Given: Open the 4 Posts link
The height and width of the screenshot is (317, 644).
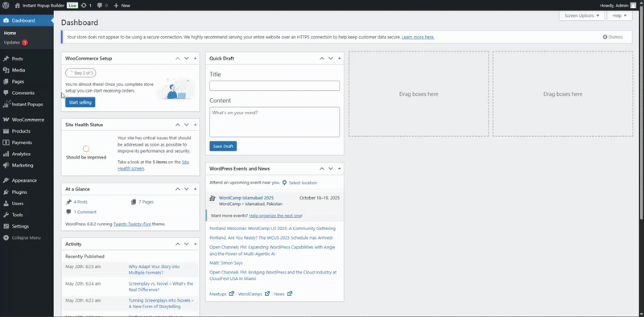Looking at the screenshot, I should [x=80, y=202].
